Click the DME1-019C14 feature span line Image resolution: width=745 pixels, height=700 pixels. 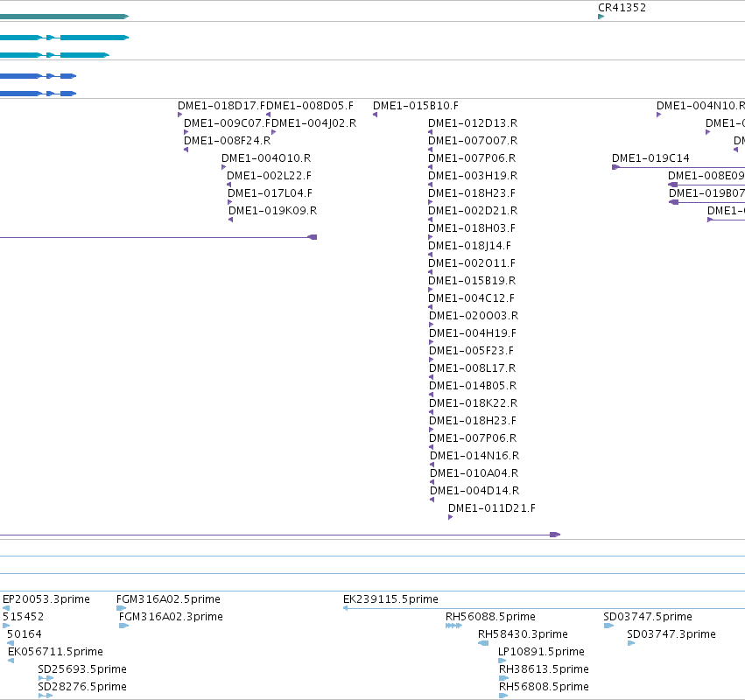pyautogui.click(x=678, y=167)
